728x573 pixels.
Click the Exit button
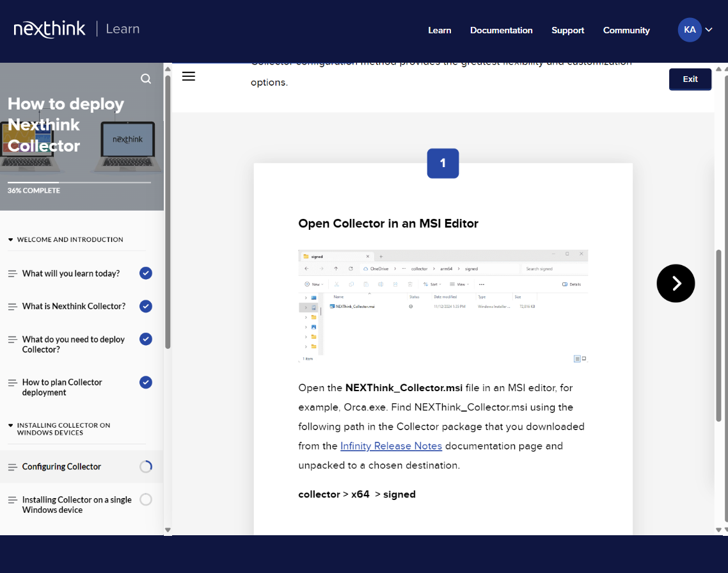click(x=690, y=79)
